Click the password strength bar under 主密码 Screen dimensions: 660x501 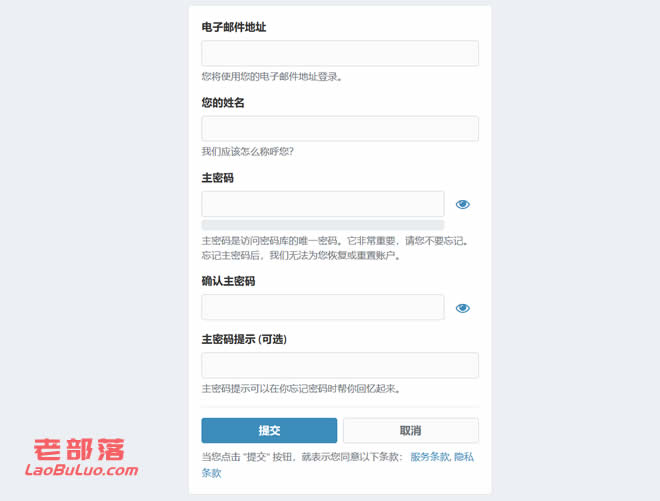(322, 224)
